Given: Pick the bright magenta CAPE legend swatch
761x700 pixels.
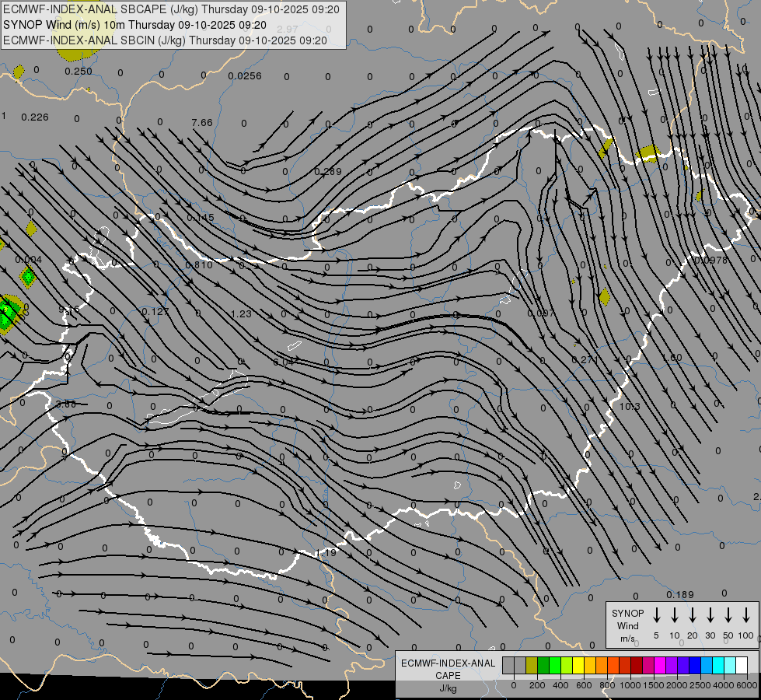Looking at the screenshot, I should coord(660,665).
